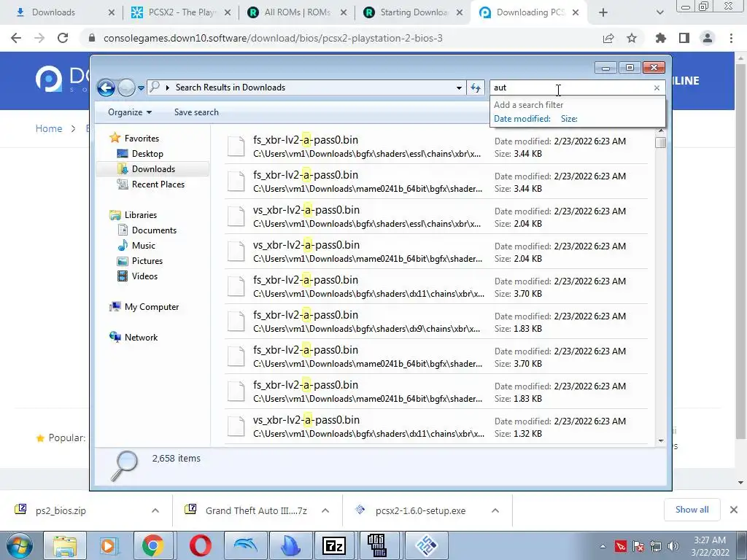This screenshot has width=747, height=560.
Task: Refresh the search results in Explorer
Action: click(476, 87)
